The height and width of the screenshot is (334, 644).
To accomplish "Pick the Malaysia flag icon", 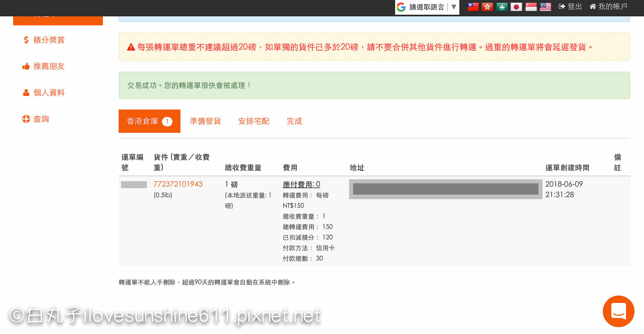I will [545, 7].
